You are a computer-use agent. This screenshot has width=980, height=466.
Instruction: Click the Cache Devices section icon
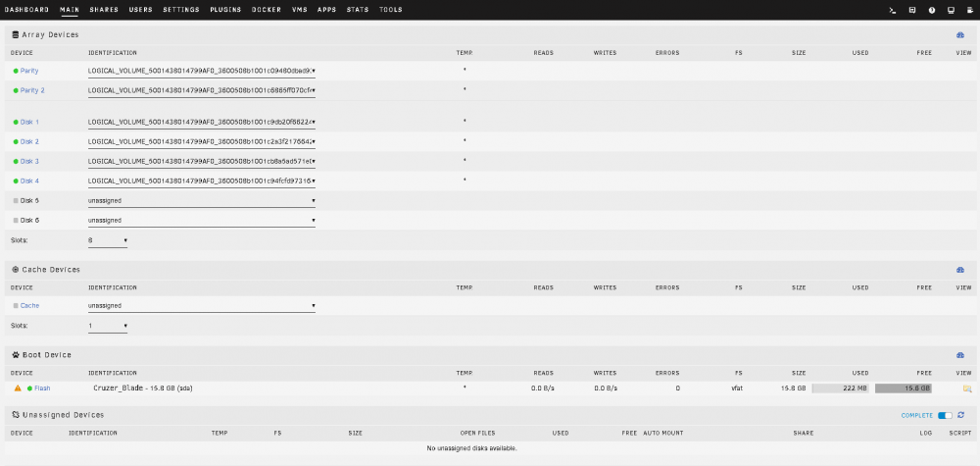(x=16, y=270)
